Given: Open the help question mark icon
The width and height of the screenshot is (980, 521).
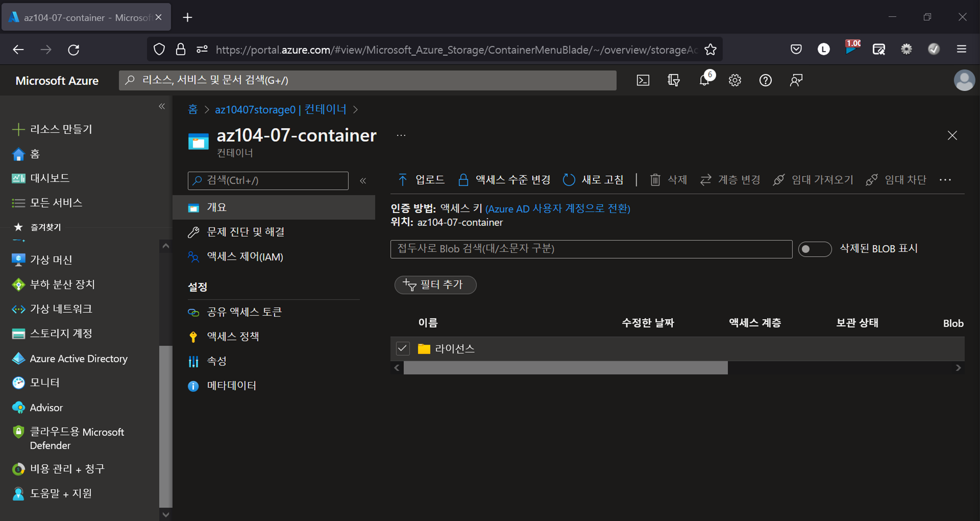Looking at the screenshot, I should (x=765, y=80).
